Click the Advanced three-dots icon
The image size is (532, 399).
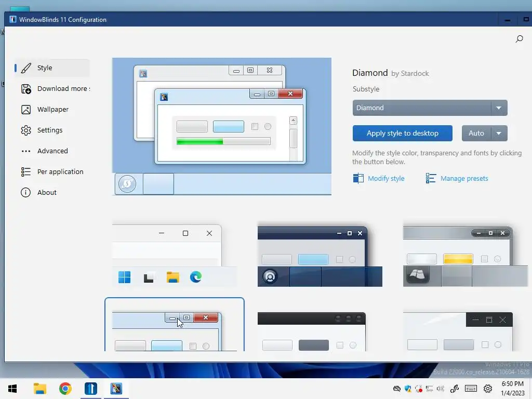click(26, 151)
